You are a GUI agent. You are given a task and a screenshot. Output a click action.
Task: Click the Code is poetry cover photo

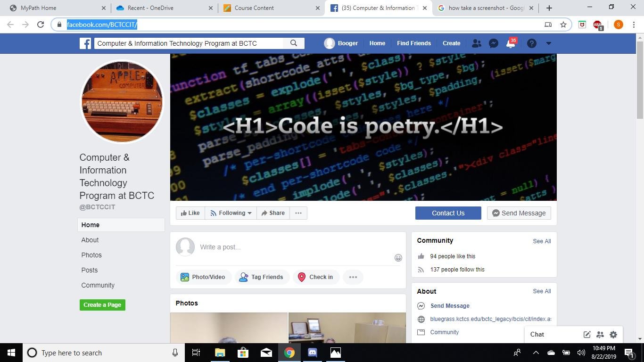coord(363,127)
